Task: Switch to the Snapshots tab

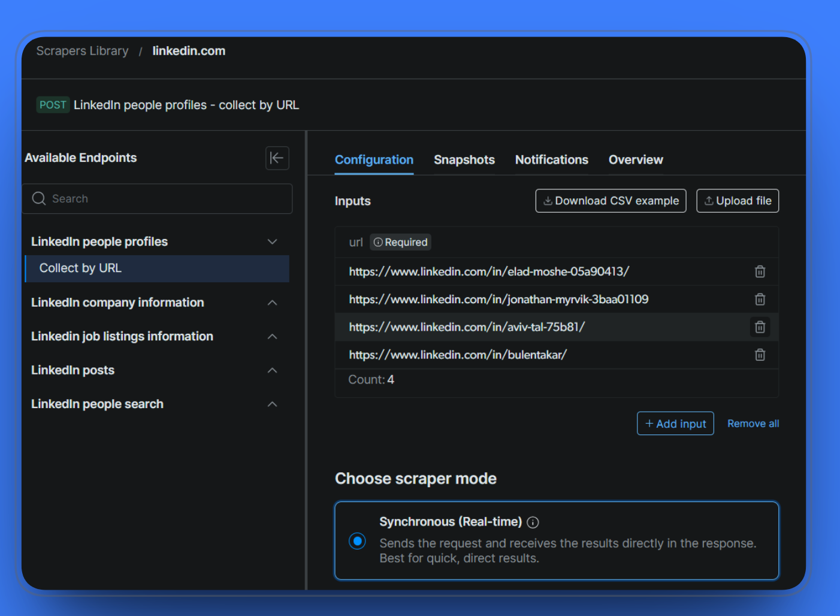Action: coord(464,160)
